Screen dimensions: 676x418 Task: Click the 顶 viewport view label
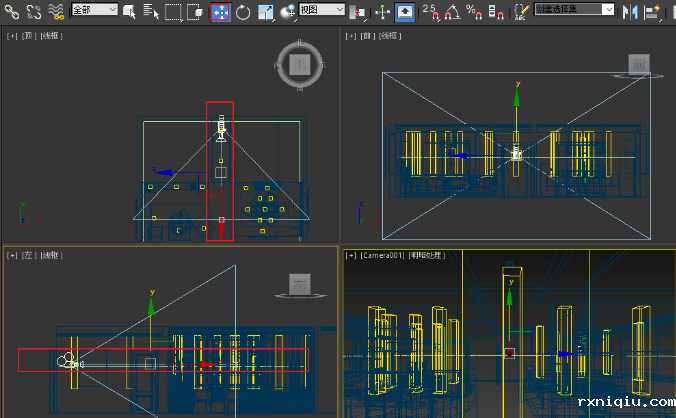point(29,36)
